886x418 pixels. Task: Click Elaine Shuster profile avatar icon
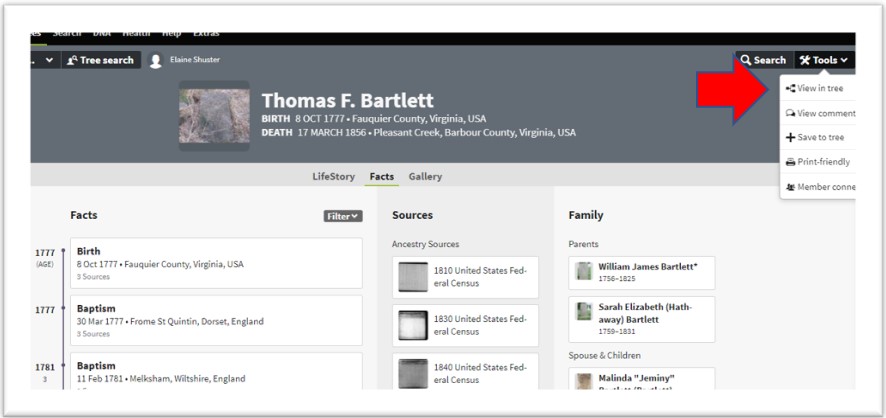(x=155, y=60)
